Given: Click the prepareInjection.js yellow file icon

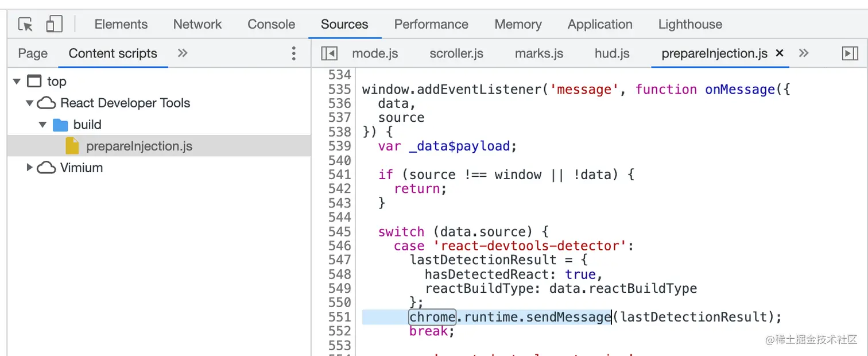Looking at the screenshot, I should (72, 146).
